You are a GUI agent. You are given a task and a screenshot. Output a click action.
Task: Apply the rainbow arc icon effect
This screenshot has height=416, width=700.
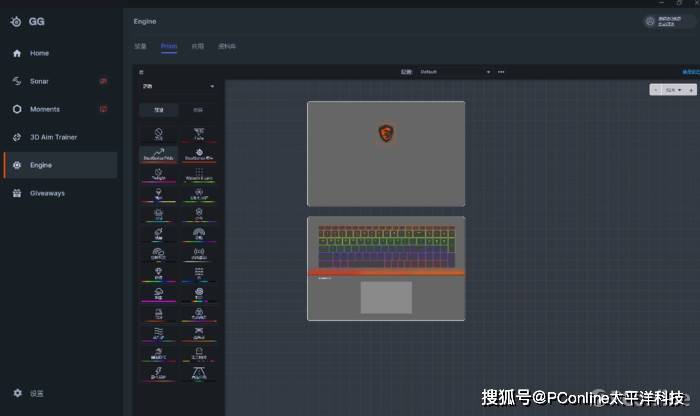199,233
